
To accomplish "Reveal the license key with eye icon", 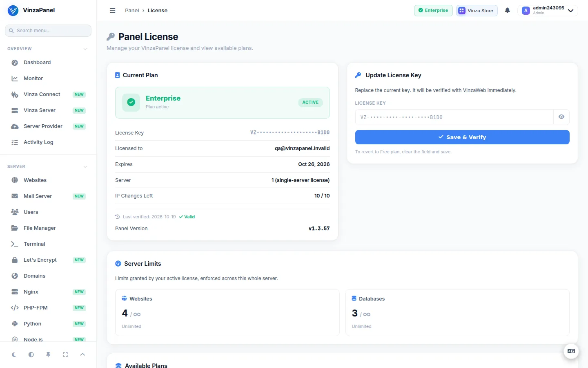I will pos(561,117).
